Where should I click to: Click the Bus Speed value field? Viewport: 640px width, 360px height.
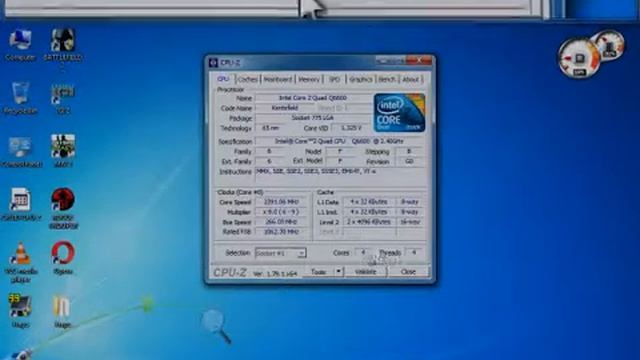(x=281, y=222)
